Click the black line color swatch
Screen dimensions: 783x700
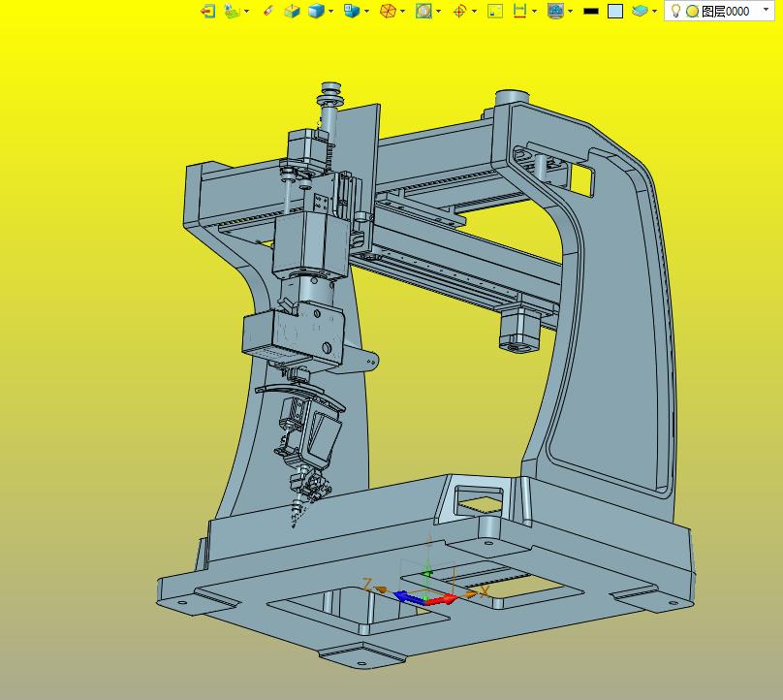click(591, 11)
